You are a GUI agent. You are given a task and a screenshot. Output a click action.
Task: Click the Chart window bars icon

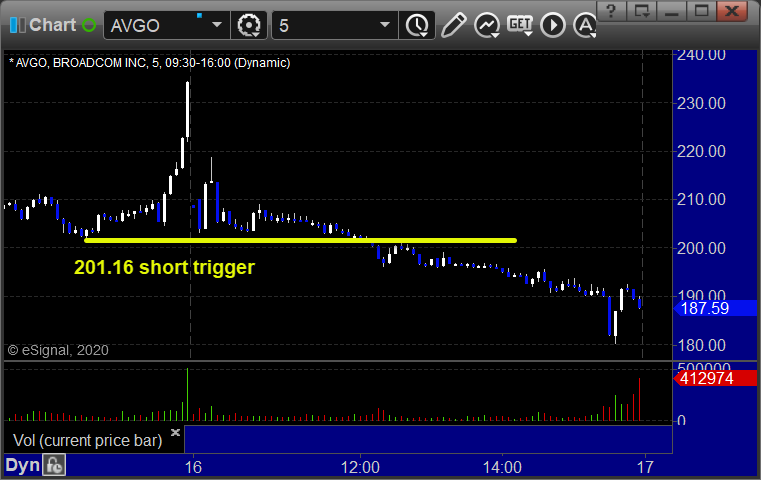(x=18, y=25)
